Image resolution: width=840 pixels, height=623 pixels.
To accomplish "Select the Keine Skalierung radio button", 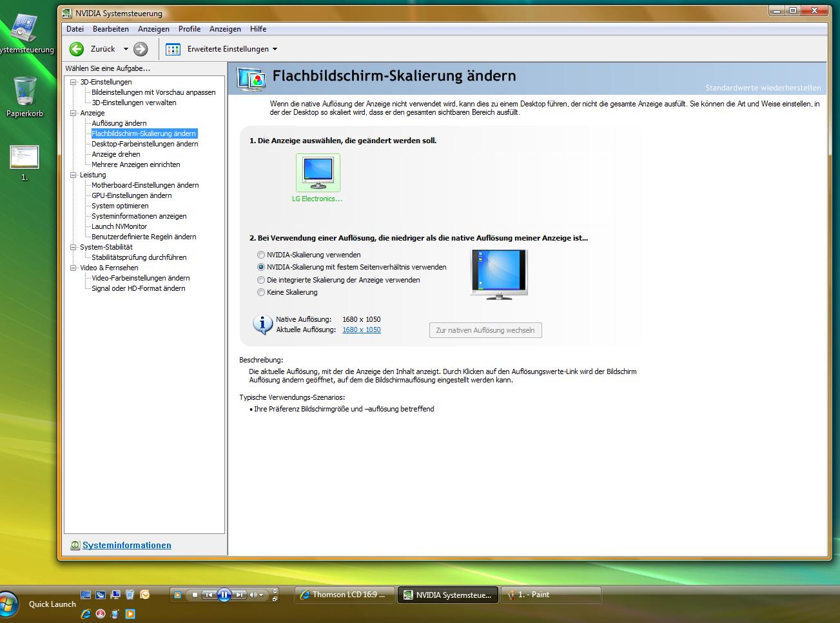I will click(261, 292).
